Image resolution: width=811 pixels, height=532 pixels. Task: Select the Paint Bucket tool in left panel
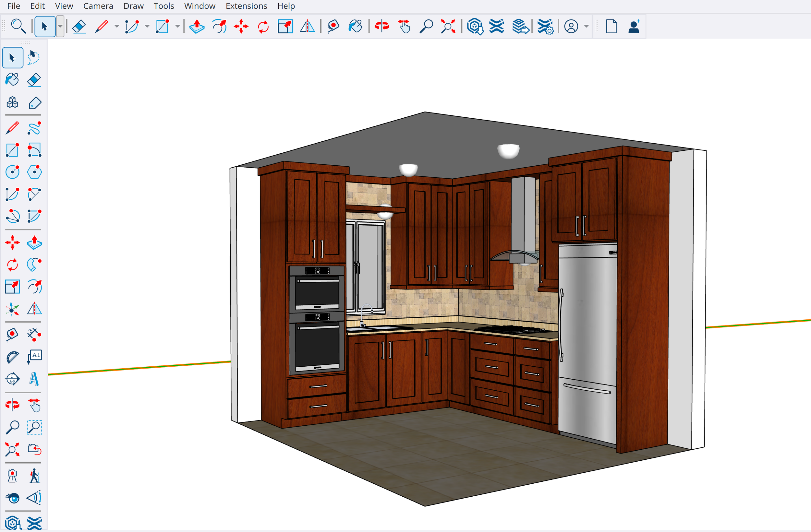12,80
